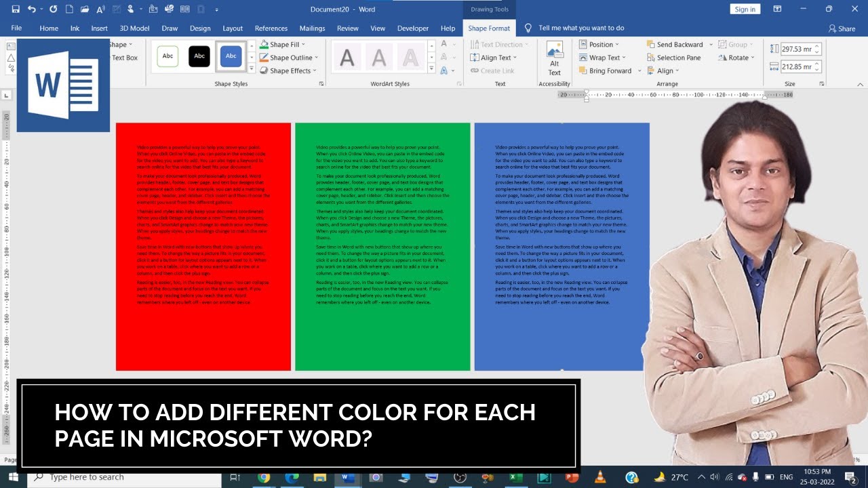Click the Align Text icon

click(x=475, y=58)
